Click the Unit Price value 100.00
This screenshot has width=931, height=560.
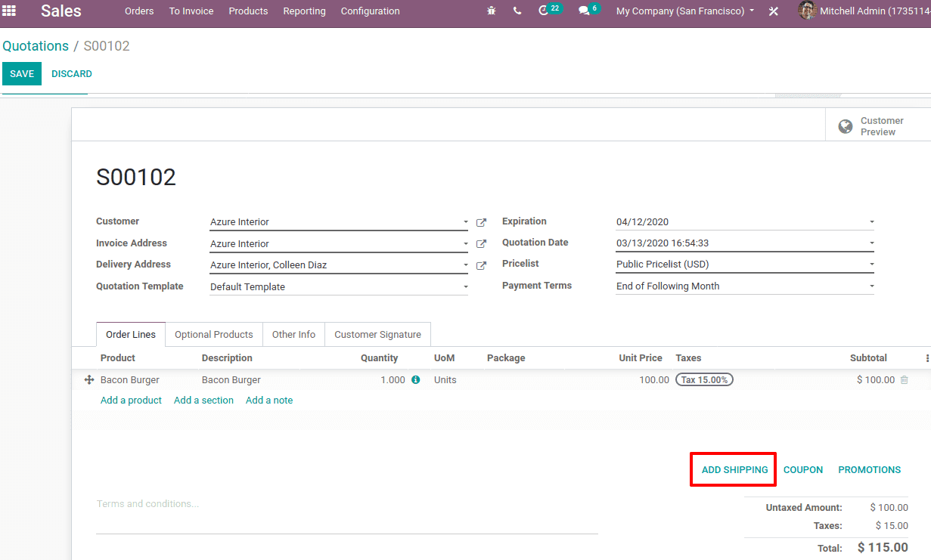[654, 380]
